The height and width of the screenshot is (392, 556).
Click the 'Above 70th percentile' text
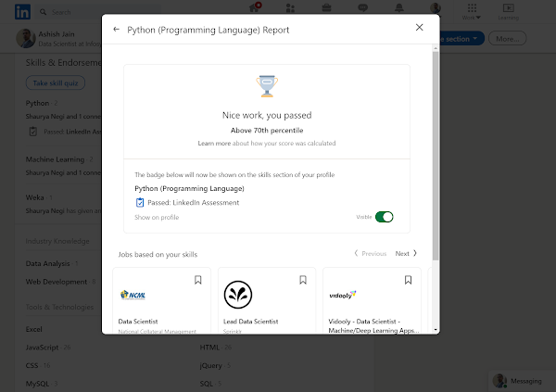point(267,130)
